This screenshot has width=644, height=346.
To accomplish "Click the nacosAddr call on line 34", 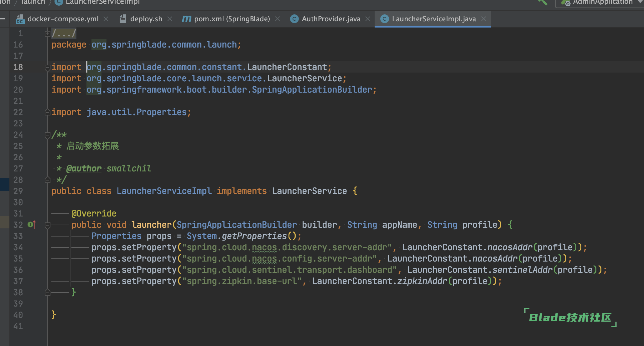I will 510,247.
